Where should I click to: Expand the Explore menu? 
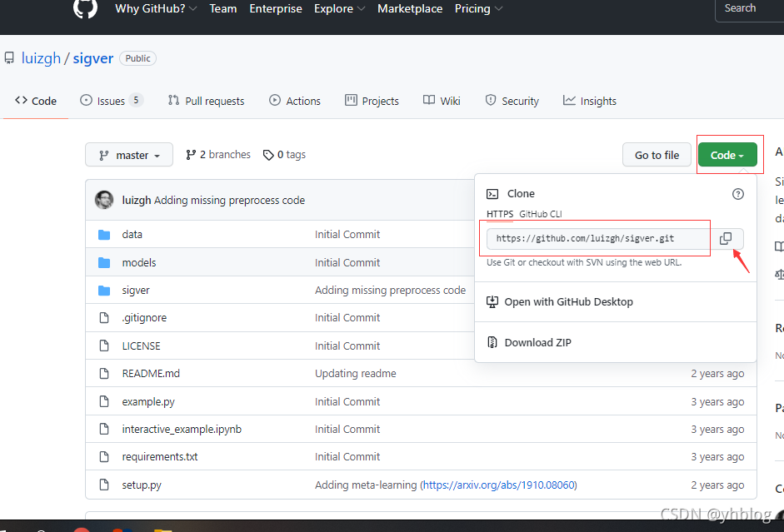(339, 8)
